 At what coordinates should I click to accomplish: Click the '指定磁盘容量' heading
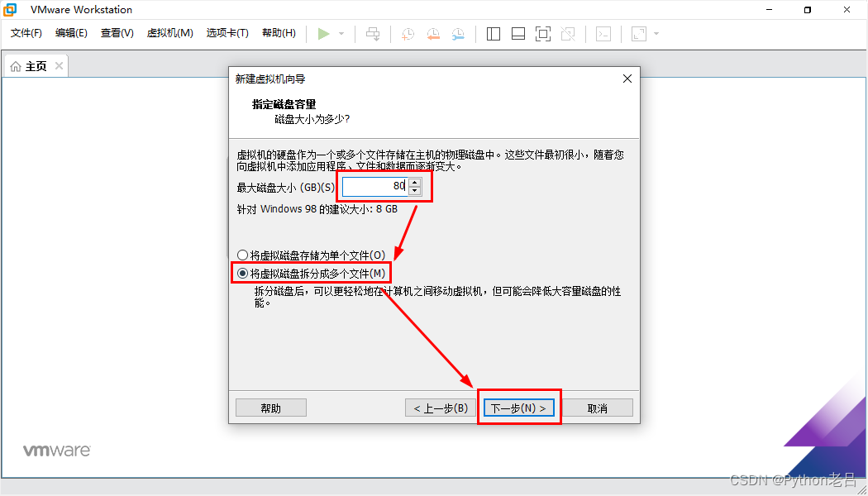284,105
